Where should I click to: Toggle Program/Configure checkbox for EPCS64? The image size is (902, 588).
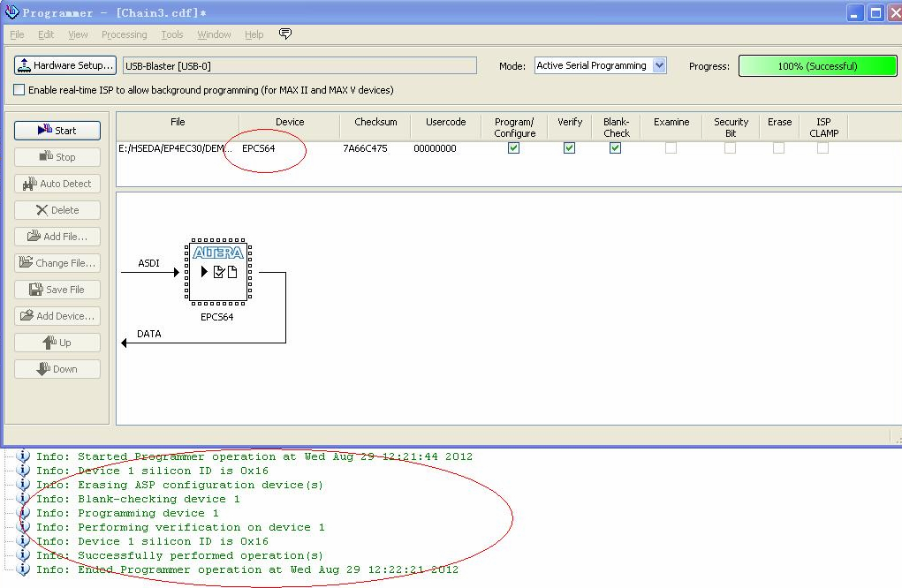(513, 147)
